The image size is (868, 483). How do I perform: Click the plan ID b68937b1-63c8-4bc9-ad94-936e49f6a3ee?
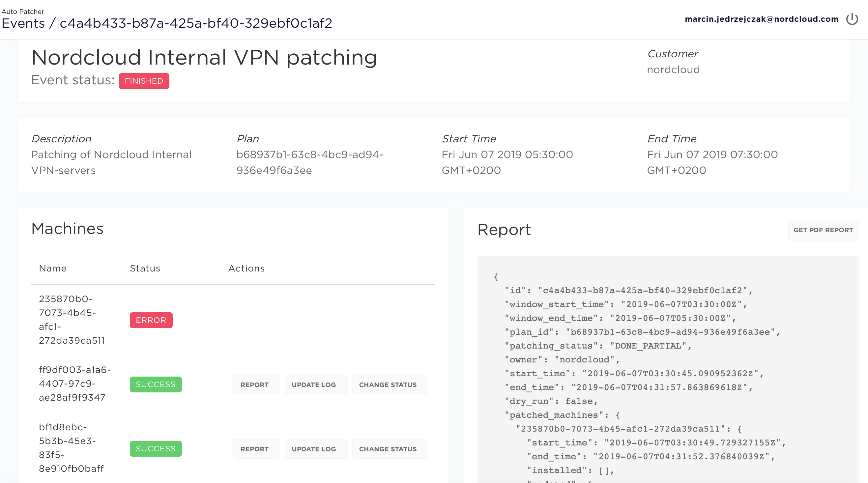tap(310, 162)
